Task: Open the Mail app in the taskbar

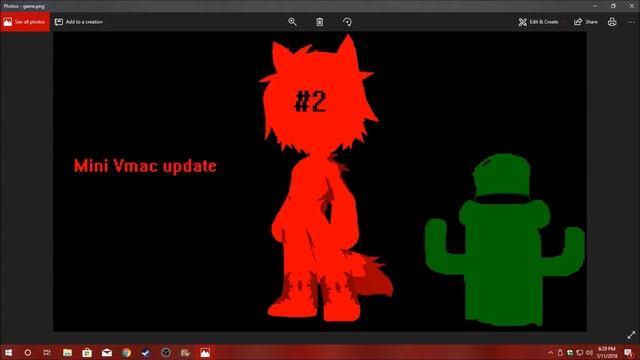Action: pyautogui.click(x=107, y=352)
